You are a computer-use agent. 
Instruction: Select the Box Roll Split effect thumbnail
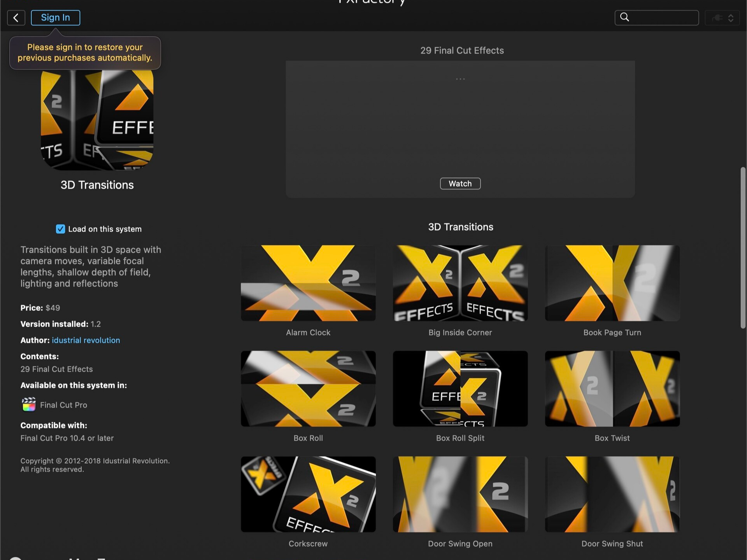(460, 388)
